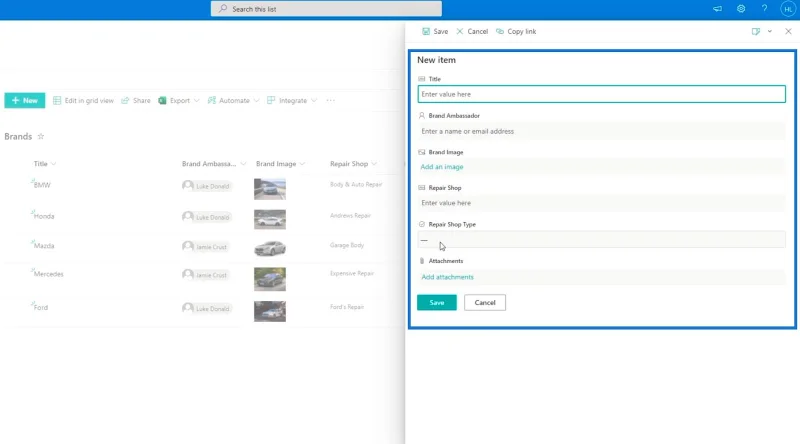This screenshot has width=800, height=444.
Task: Click the Title input field in the form
Action: pos(602,94)
